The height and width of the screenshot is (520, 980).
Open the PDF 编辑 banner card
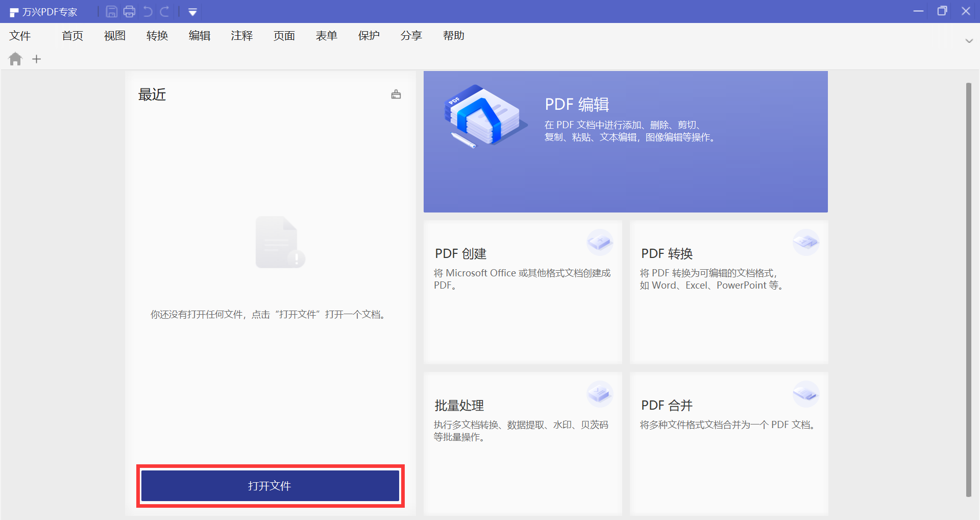(625, 141)
